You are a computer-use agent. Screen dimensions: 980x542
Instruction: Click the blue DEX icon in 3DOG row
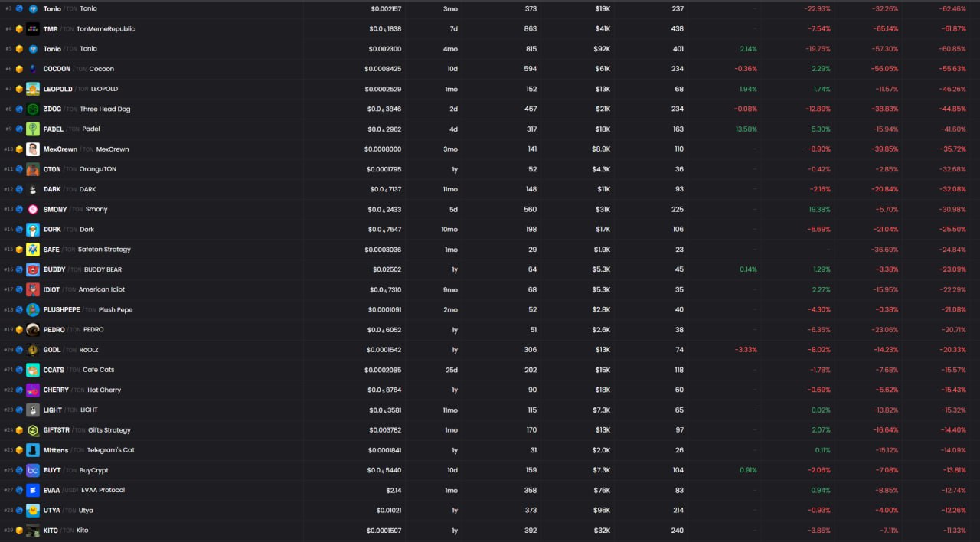tap(20, 109)
